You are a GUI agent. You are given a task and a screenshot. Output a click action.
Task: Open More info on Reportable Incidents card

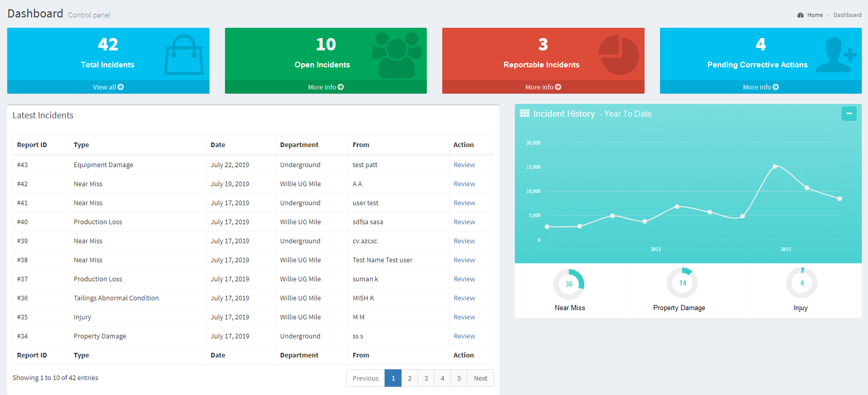tap(543, 87)
